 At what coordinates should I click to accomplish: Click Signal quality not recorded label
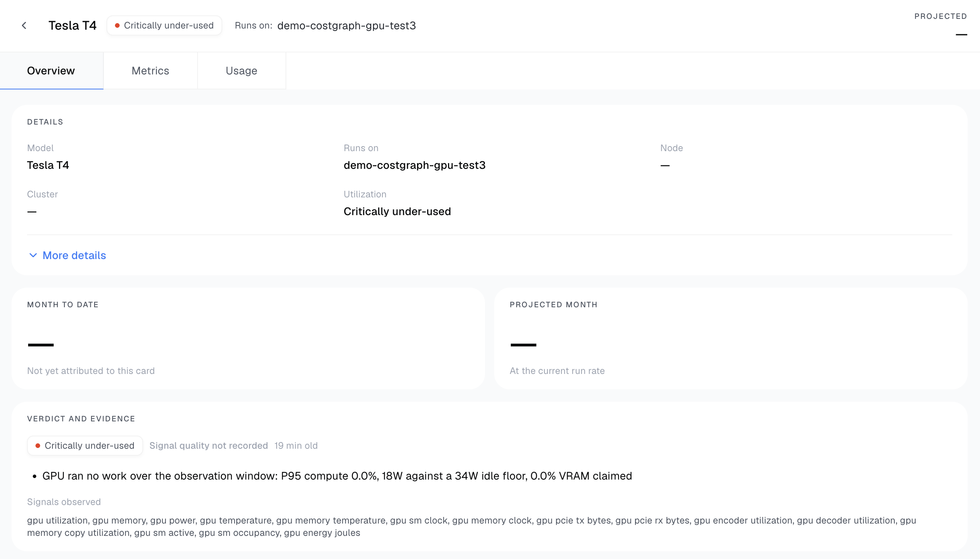coord(209,446)
